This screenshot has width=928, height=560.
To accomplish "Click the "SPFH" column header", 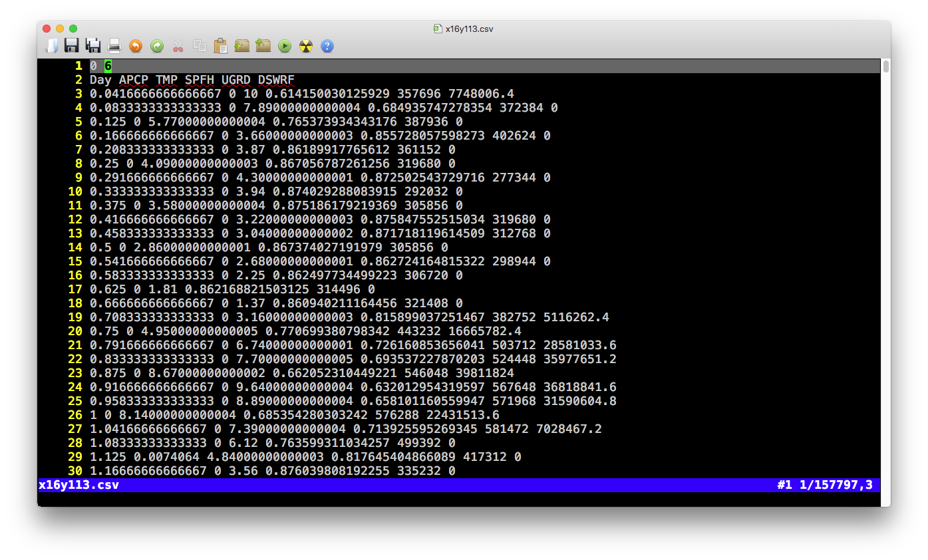I will (200, 80).
